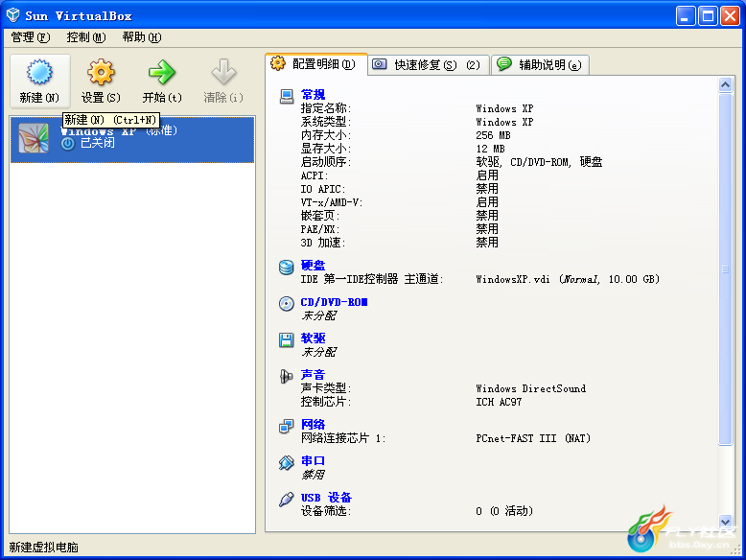Switch to the 配置明细(D) tab
The width and height of the screenshot is (746, 560).
316,63
